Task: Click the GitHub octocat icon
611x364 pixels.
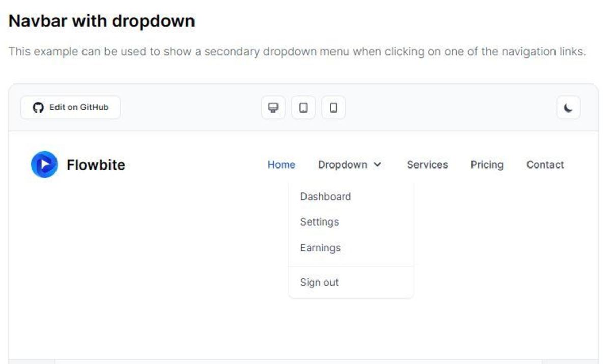Action: 38,107
